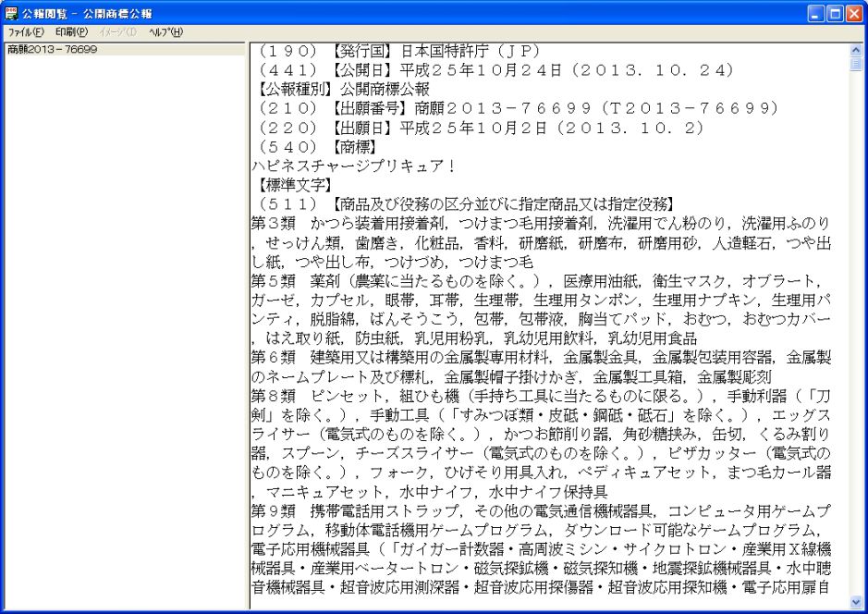The height and width of the screenshot is (614, 868).
Task: Close the 公報閲覧 window
Action: click(x=854, y=13)
